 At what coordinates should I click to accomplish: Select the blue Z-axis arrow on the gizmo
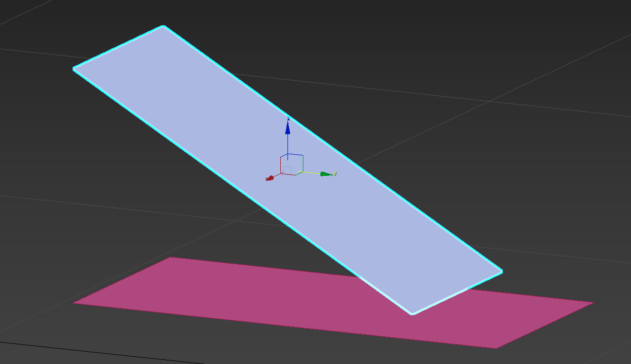point(287,129)
